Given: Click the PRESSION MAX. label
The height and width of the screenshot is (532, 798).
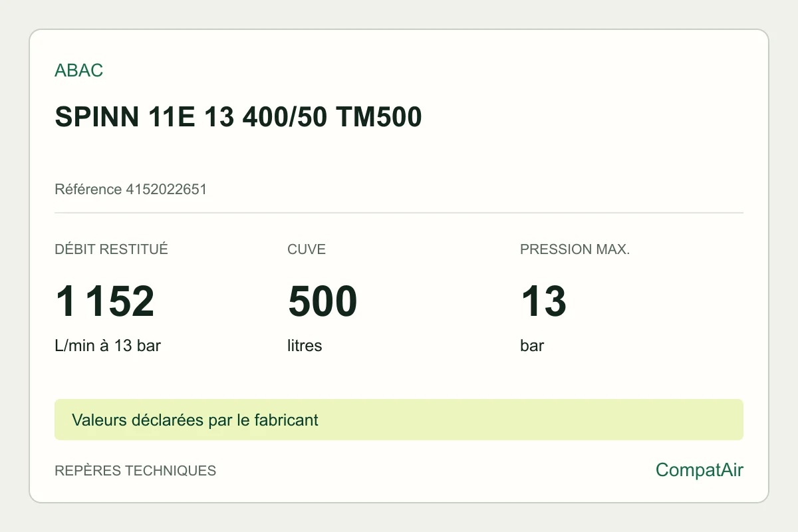Looking at the screenshot, I should pyautogui.click(x=575, y=249).
